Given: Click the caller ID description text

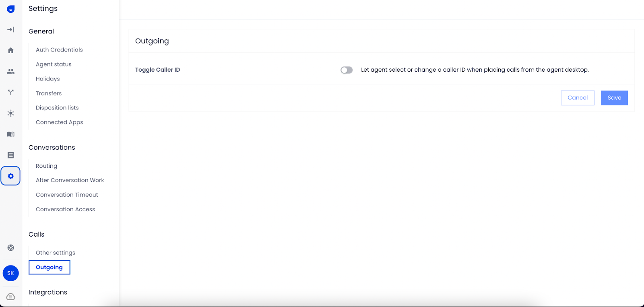Looking at the screenshot, I should 475,70.
